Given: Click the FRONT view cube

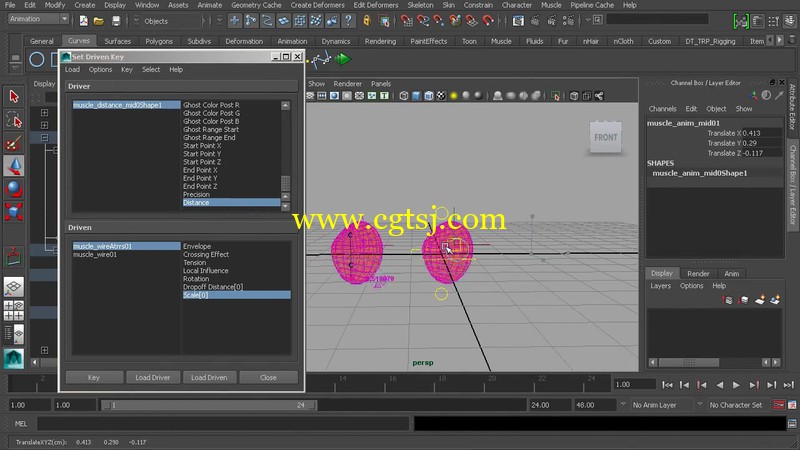Looking at the screenshot, I should click(x=606, y=137).
